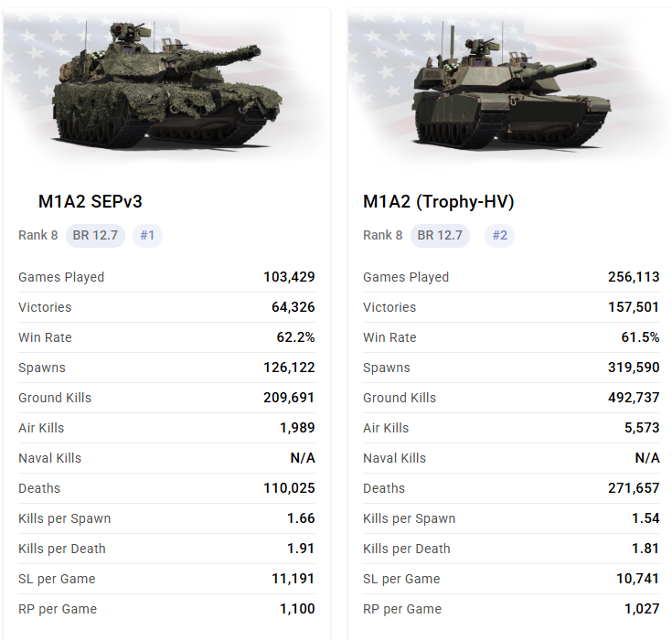
Task: Click Trophy-HV Deaths value 271,657
Action: coord(634,488)
